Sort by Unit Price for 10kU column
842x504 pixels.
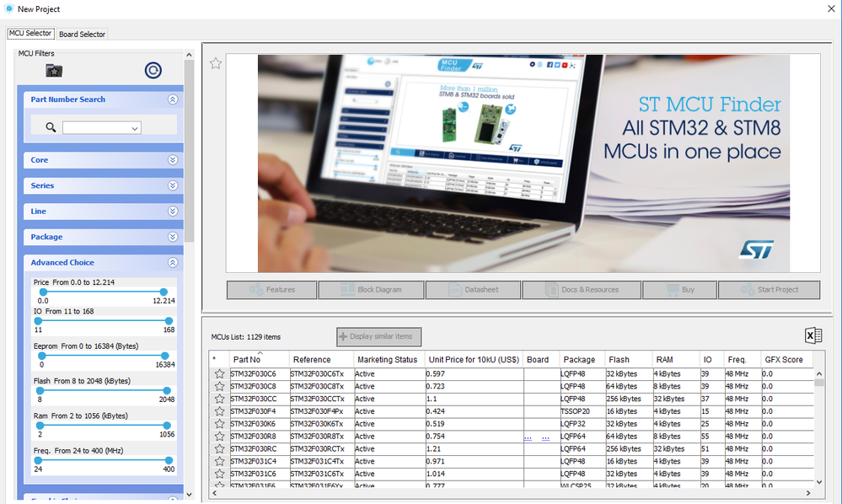coord(474,359)
